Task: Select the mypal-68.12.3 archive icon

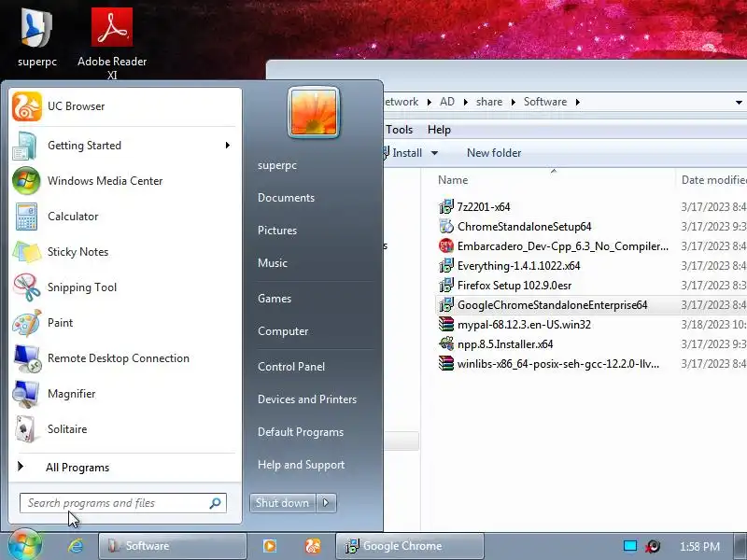Action: (446, 325)
